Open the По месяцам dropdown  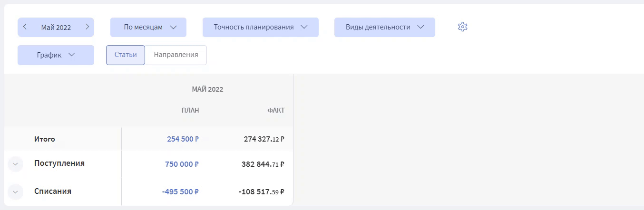tap(148, 27)
